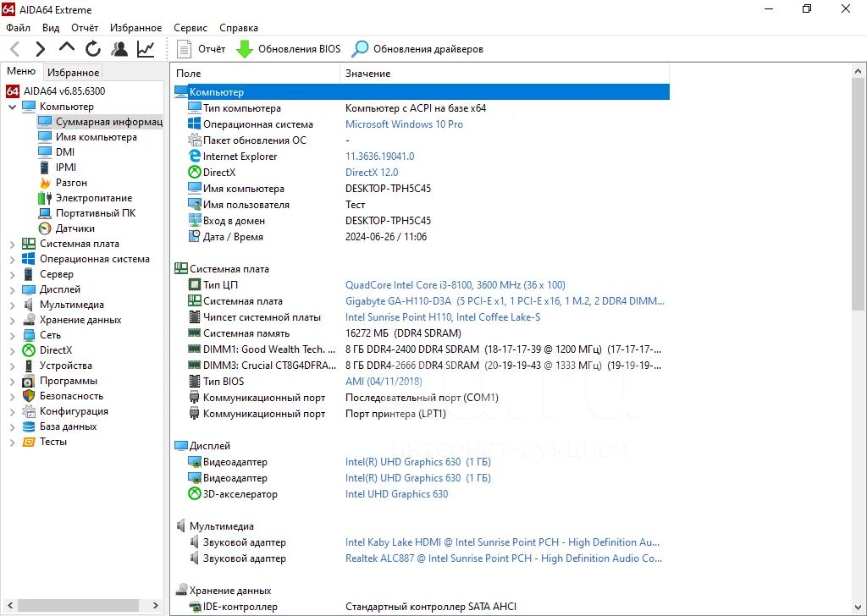Go forward with the right arrow toolbar icon

pos(40,49)
